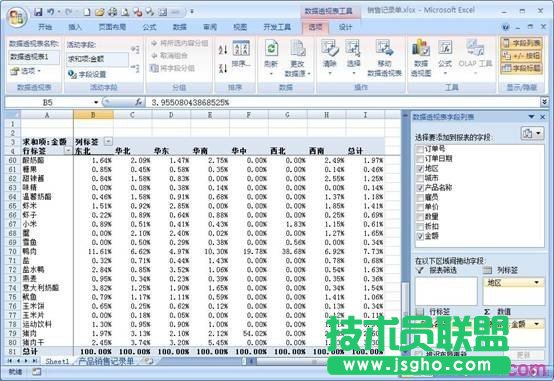Click the formula bar value field
Screen dimensions: 554x381
click(343, 102)
